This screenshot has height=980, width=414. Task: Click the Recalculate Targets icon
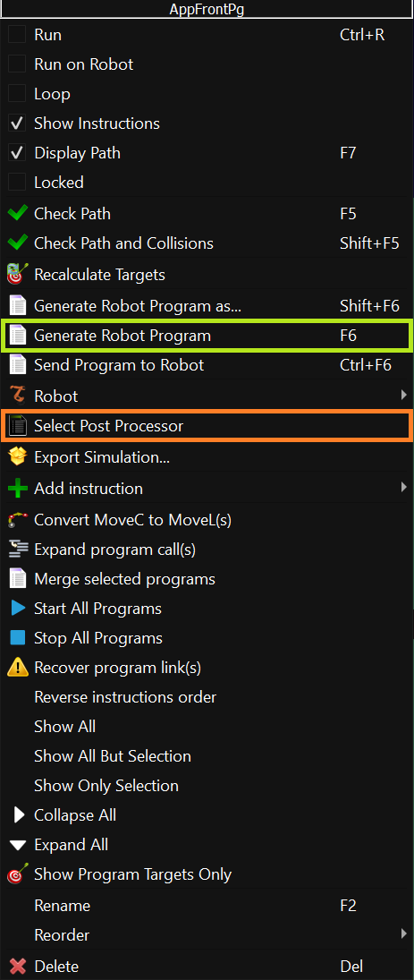(x=18, y=275)
